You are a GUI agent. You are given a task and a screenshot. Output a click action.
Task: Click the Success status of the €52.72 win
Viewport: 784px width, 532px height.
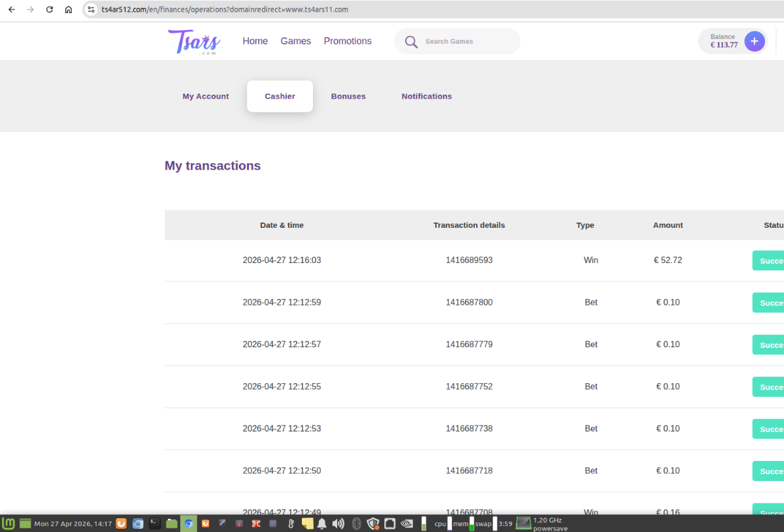(769, 260)
